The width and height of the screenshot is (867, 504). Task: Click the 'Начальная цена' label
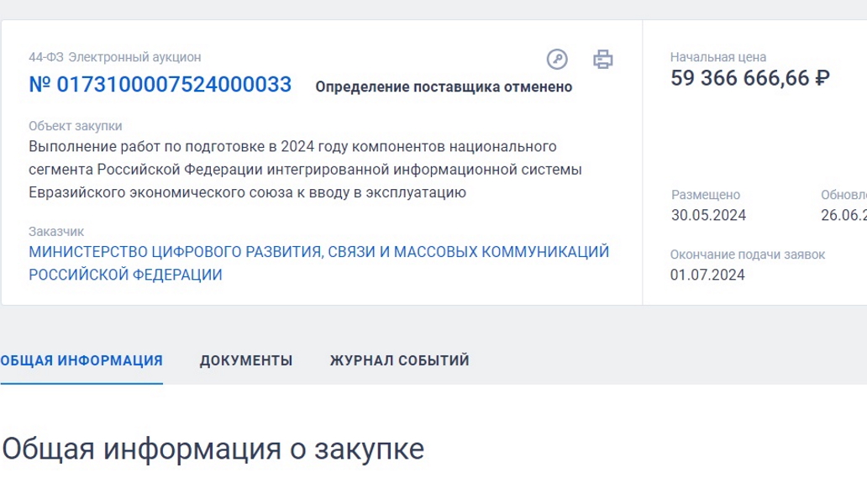[717, 57]
